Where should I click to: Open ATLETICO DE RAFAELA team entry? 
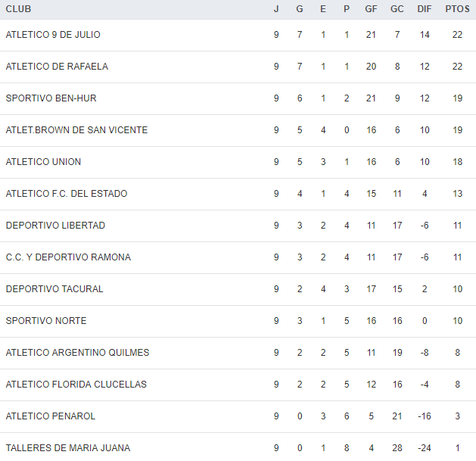pyautogui.click(x=57, y=67)
